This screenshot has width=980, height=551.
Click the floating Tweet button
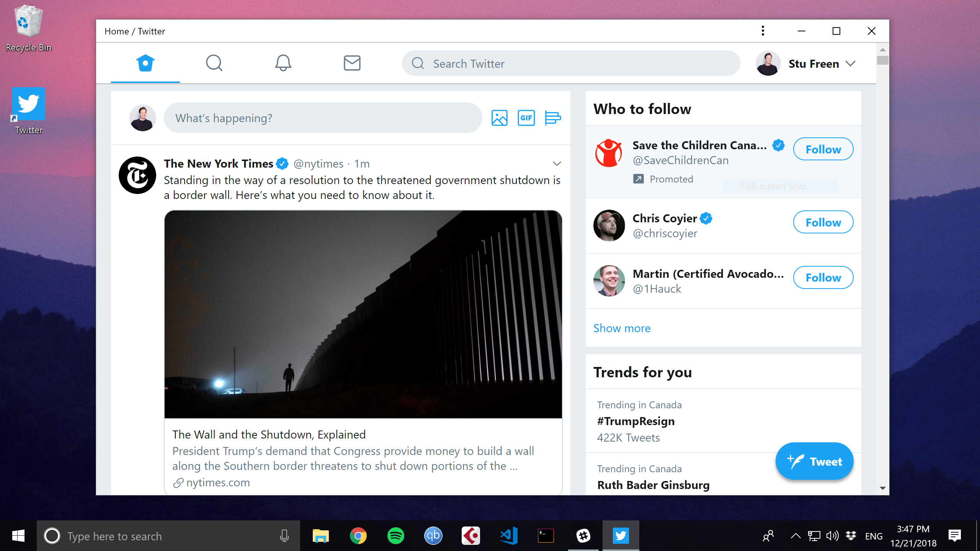pos(814,461)
